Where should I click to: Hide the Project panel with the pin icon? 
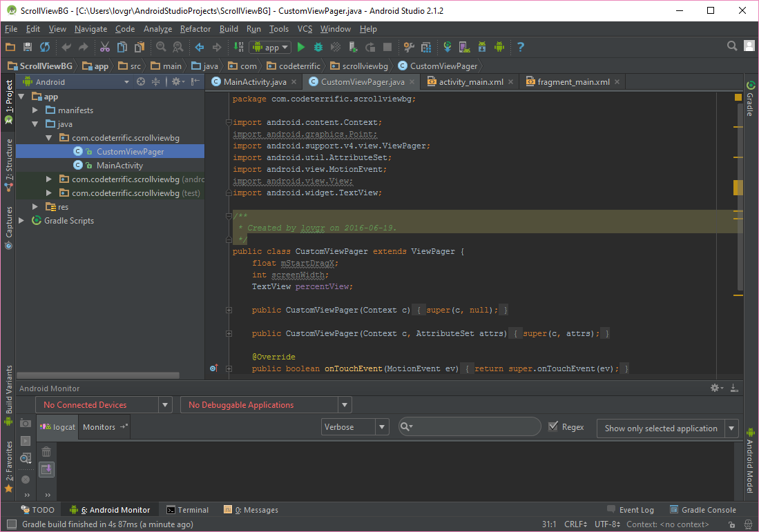click(x=195, y=81)
